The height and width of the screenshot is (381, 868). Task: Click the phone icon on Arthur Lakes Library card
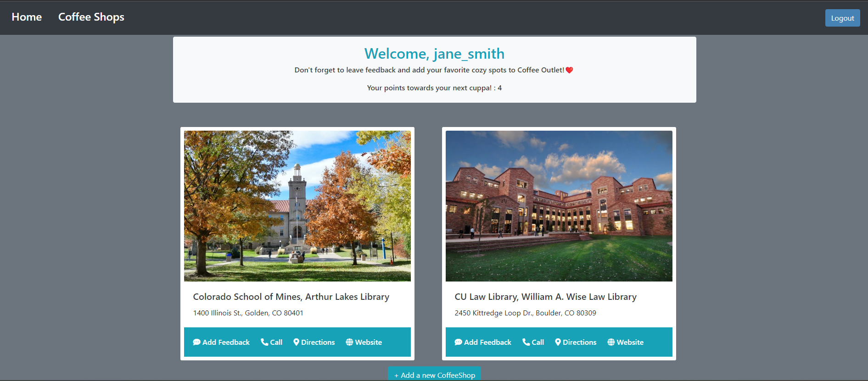click(264, 342)
